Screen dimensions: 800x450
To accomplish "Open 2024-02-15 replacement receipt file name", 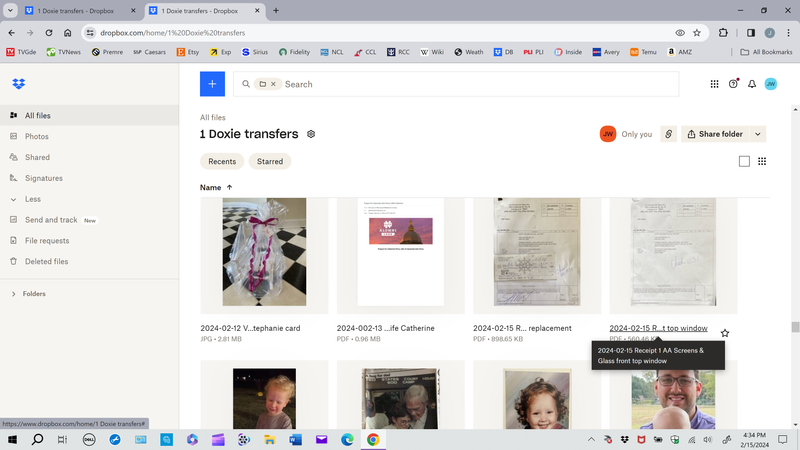I will [522, 328].
